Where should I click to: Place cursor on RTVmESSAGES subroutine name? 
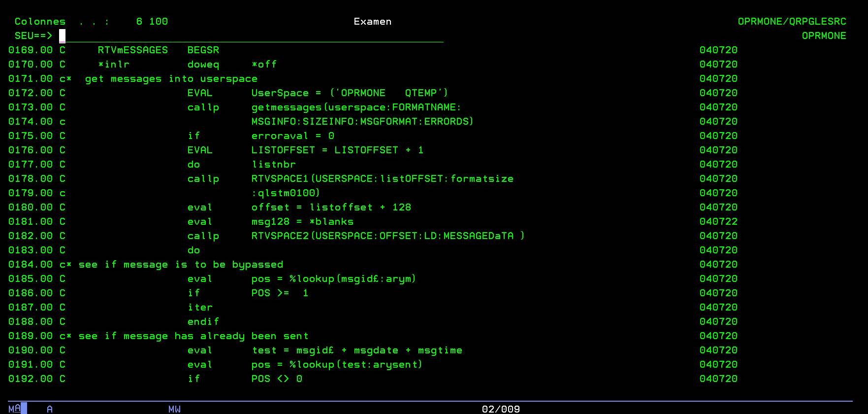132,50
